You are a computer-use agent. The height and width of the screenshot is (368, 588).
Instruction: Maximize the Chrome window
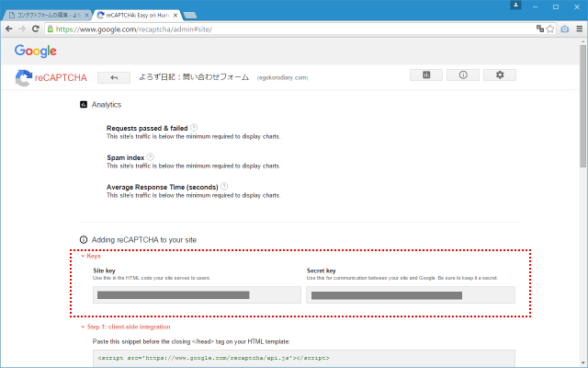(556, 6)
